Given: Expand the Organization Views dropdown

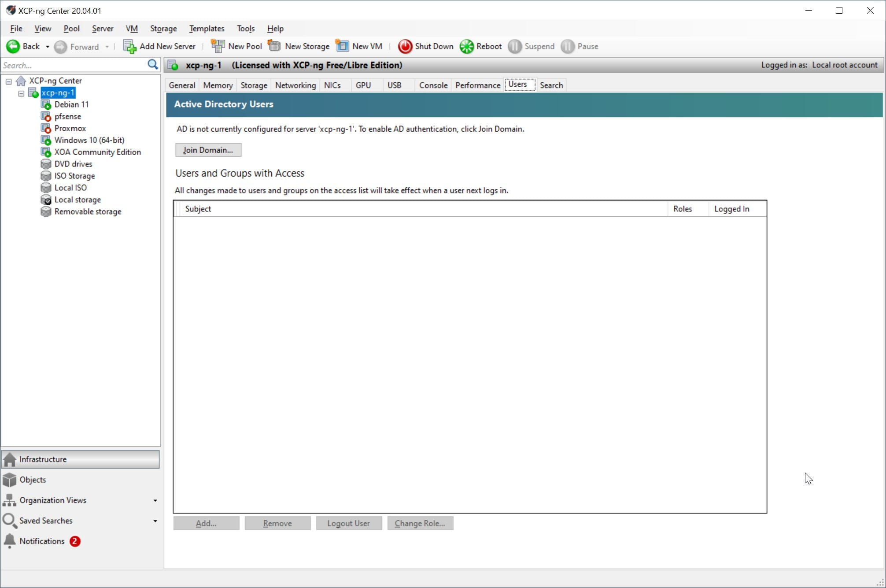Looking at the screenshot, I should [155, 500].
